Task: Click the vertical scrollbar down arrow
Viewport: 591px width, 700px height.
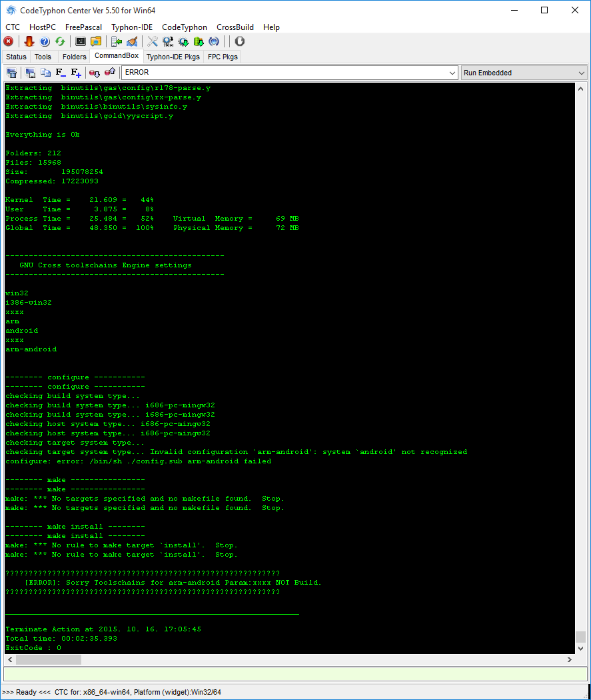Action: pos(580,648)
